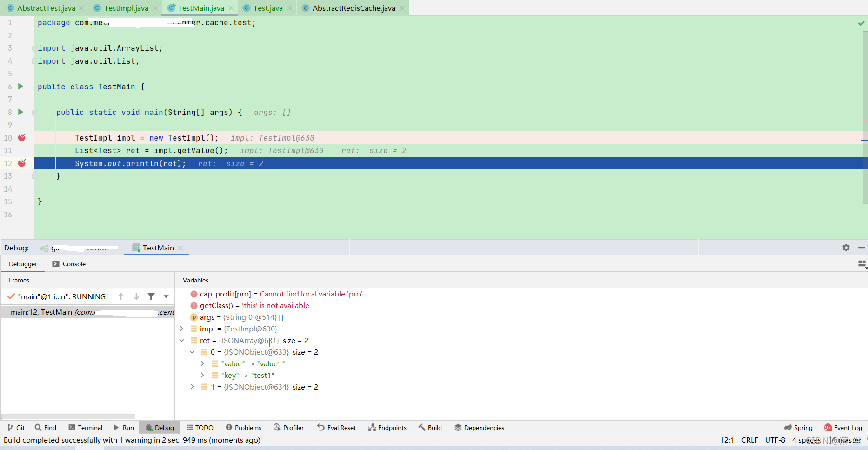Move up one stack frame

[x=121, y=296]
